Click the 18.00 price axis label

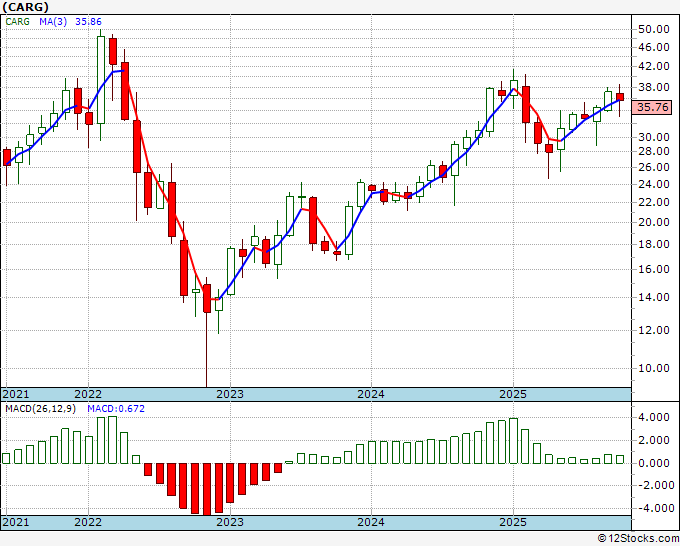(x=654, y=244)
